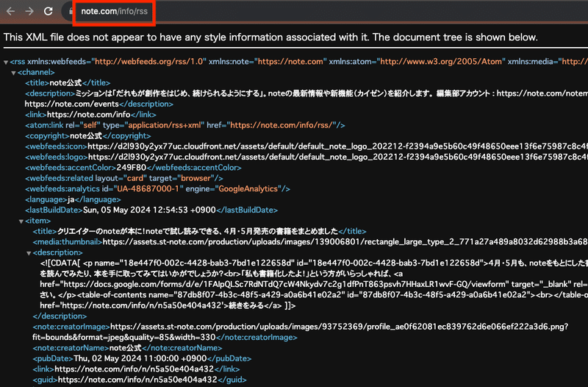Select the channel link https://note.com/info
The width and height of the screenshot is (588, 387).
click(x=88, y=115)
